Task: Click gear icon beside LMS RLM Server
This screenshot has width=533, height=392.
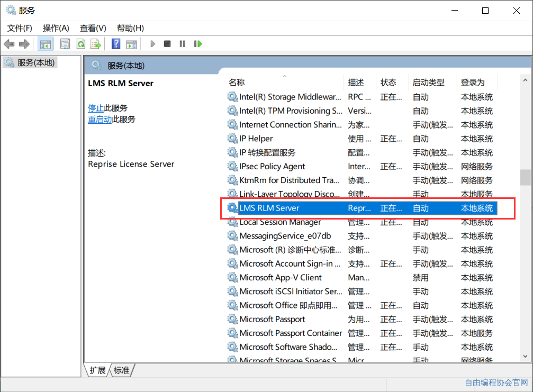Action: click(x=232, y=208)
